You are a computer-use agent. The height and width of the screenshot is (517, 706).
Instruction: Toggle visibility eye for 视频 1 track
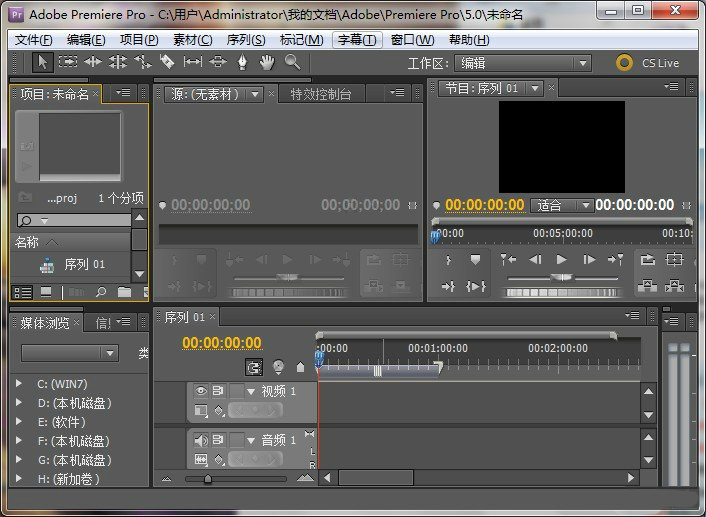point(201,391)
